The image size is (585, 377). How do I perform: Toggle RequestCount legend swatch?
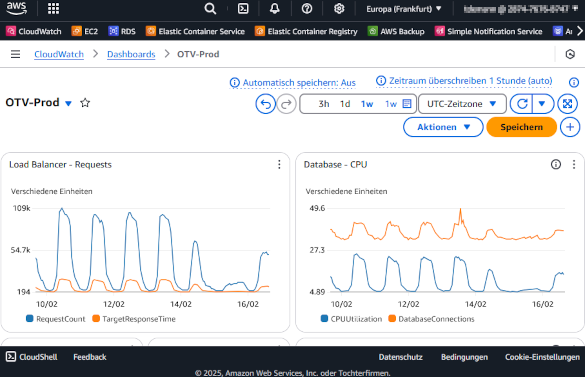[x=29, y=318]
